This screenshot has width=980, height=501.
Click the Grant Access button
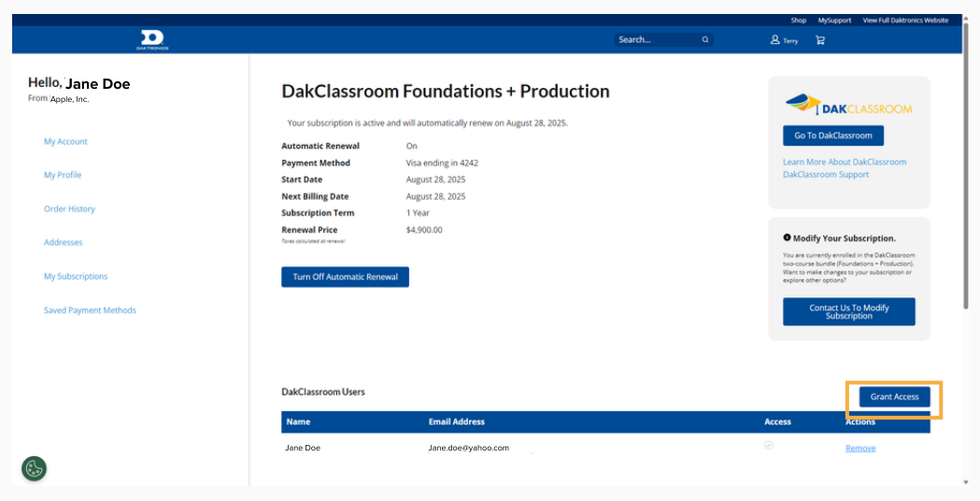[x=894, y=397]
